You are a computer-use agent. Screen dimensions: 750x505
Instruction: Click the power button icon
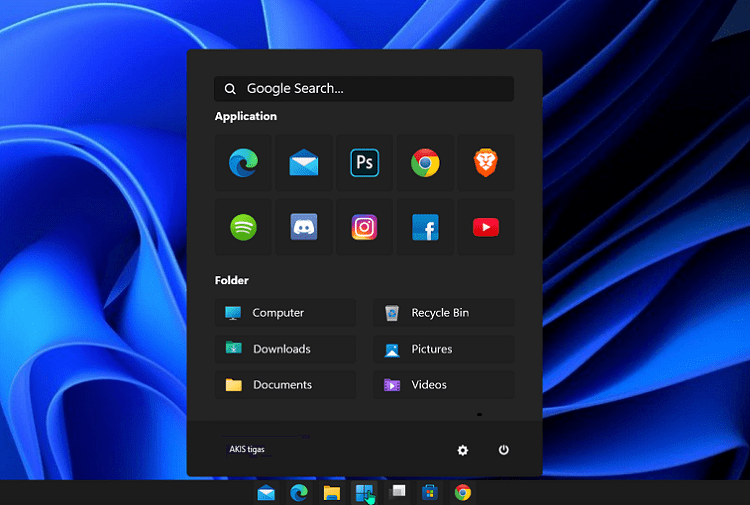(504, 450)
